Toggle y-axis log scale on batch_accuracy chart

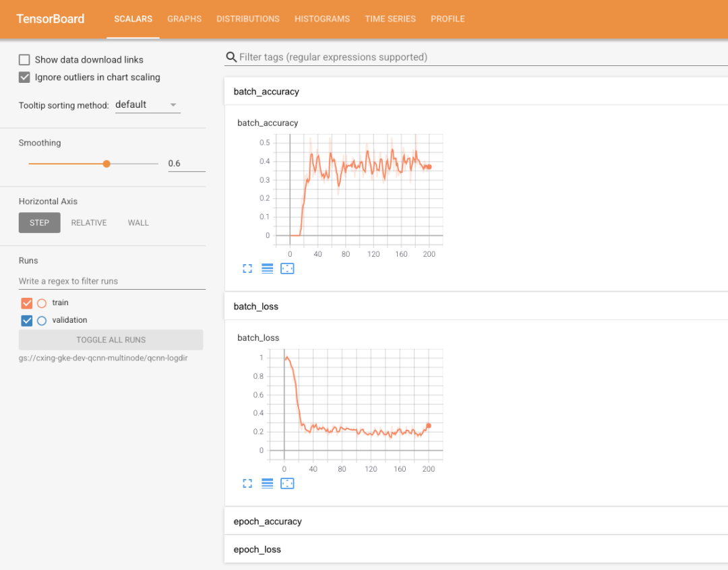(x=267, y=268)
